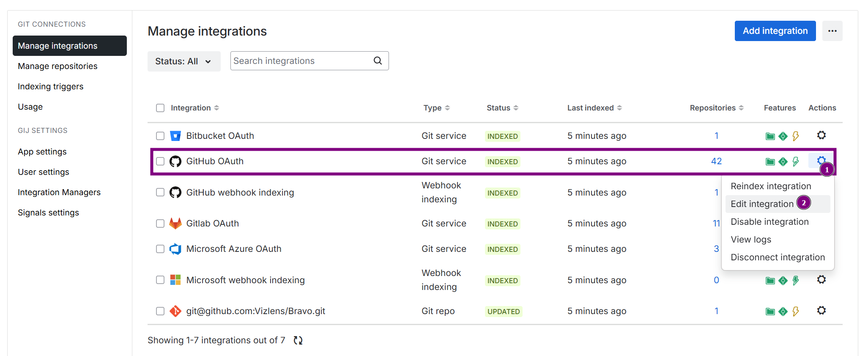
Task: Select all integrations with header checkbox
Action: tap(160, 108)
